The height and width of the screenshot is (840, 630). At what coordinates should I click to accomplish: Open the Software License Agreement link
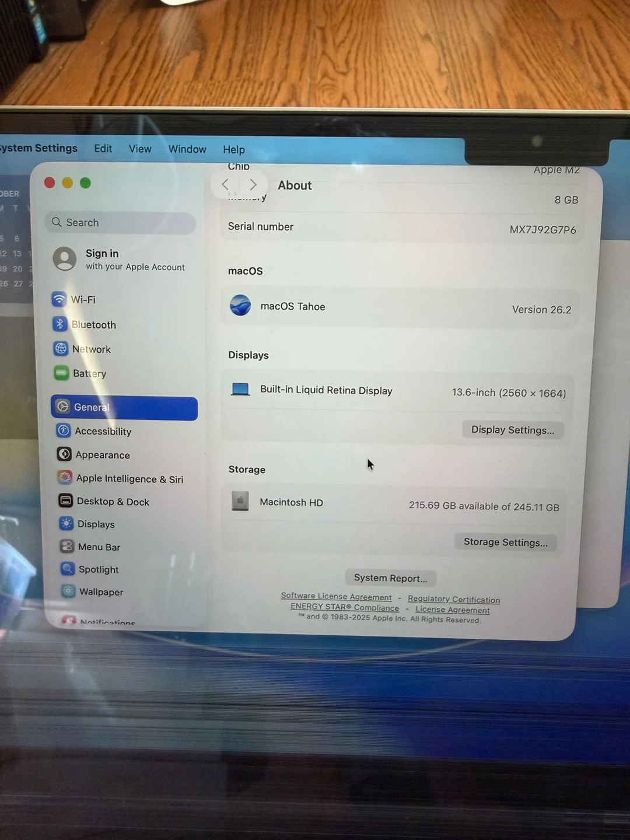[336, 596]
